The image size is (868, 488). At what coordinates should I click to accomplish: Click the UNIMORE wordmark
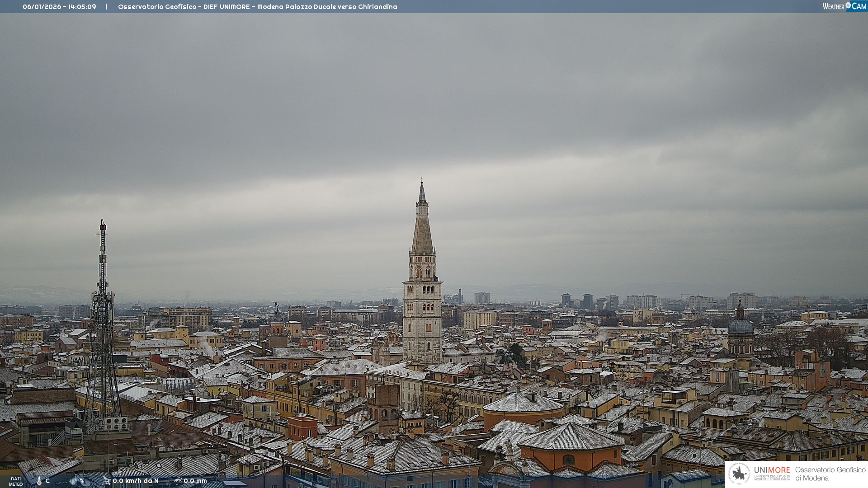click(x=772, y=470)
